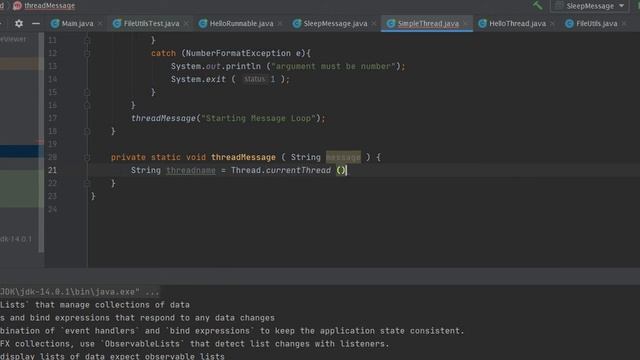This screenshot has height=360, width=640.
Task: Click the catch keyword on line 12
Action: coord(163,53)
